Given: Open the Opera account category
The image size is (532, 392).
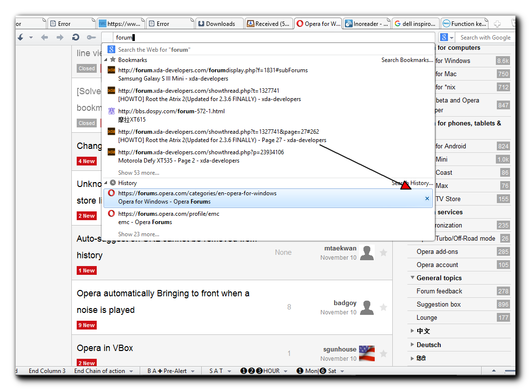Looking at the screenshot, I should click(437, 265).
